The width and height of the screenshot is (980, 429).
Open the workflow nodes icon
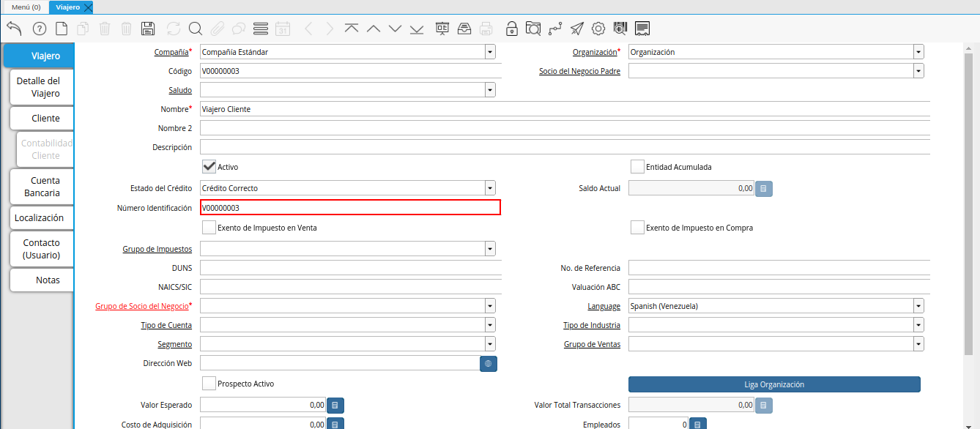555,29
